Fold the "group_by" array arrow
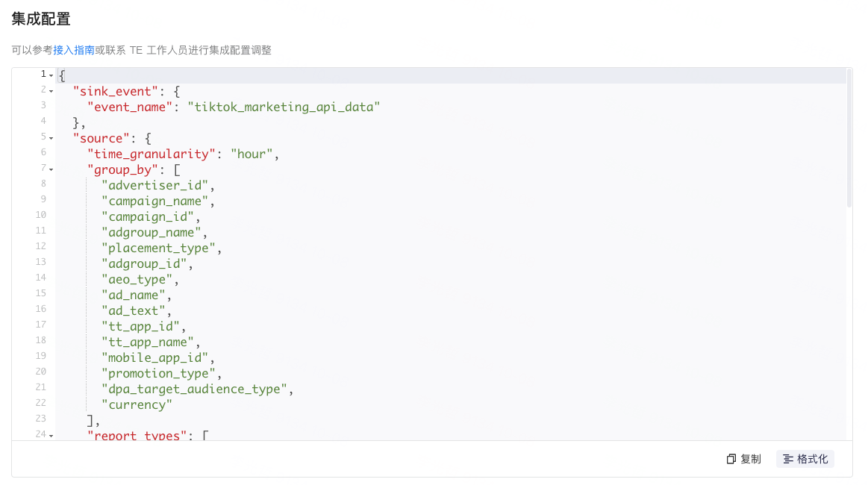The height and width of the screenshot is (485, 868). (51, 169)
